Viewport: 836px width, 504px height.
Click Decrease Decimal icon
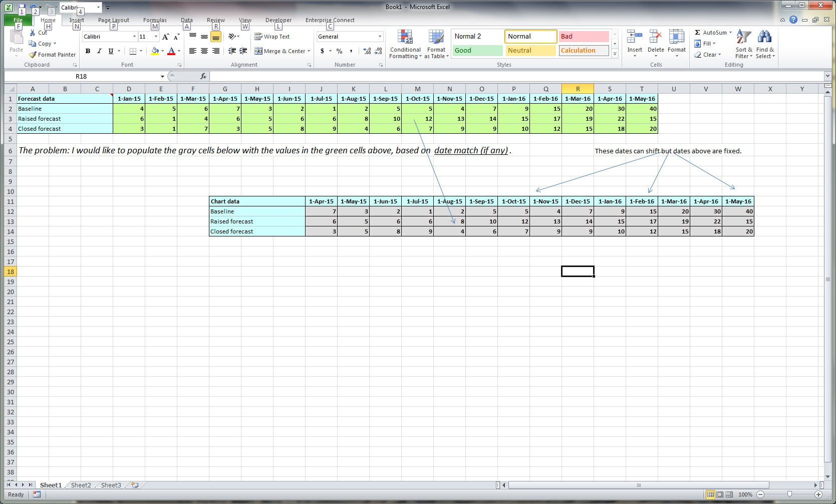(379, 51)
